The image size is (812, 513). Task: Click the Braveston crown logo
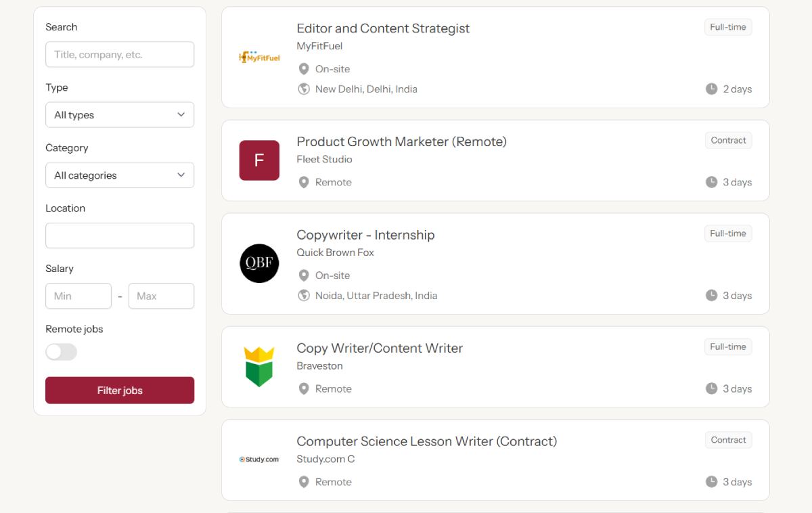[x=258, y=367]
